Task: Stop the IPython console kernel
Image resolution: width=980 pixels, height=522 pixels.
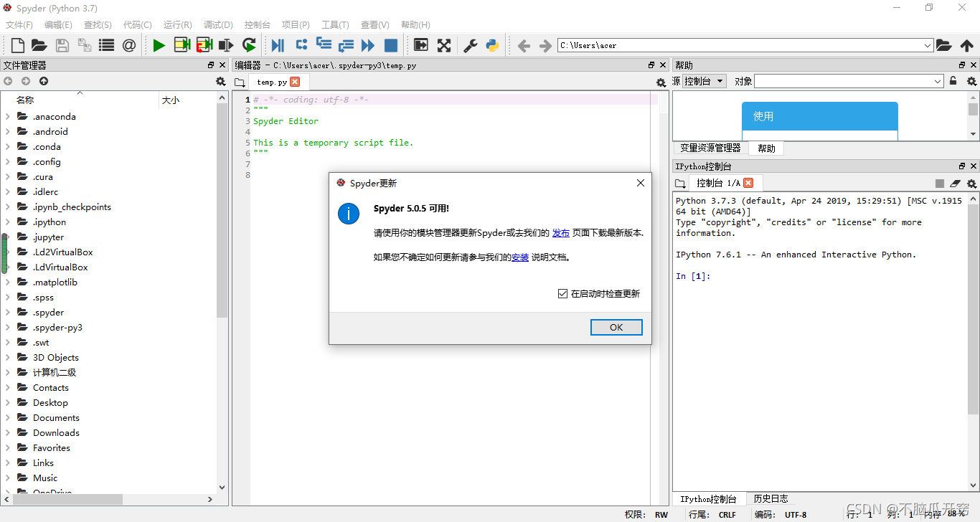Action: point(940,184)
